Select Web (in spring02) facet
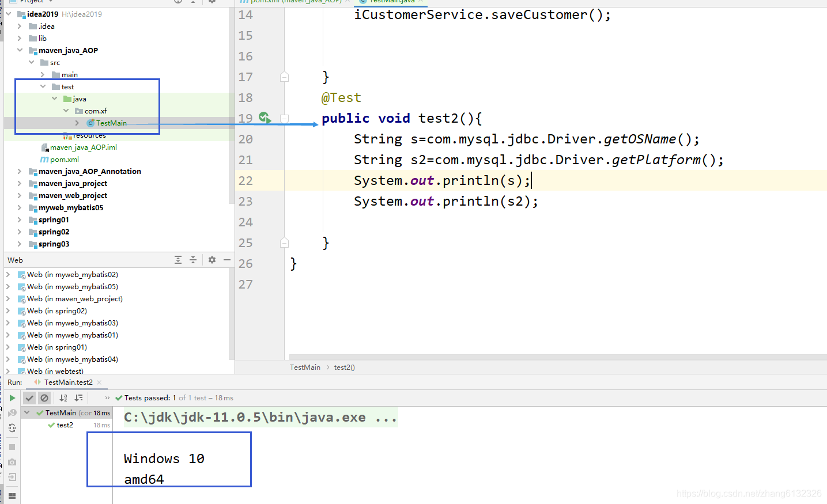Image resolution: width=827 pixels, height=504 pixels. [x=56, y=311]
